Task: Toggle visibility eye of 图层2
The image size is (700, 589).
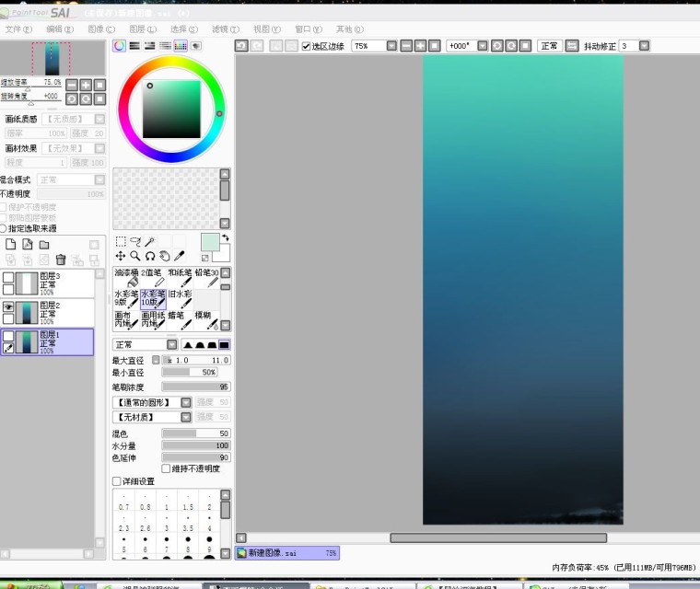Action: [8, 307]
